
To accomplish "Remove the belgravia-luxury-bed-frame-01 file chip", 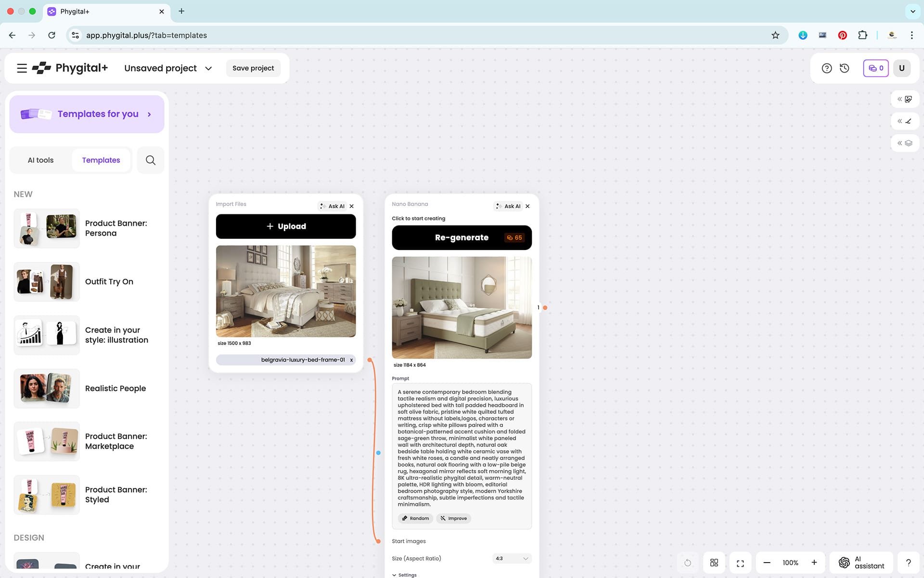I will pos(351,360).
